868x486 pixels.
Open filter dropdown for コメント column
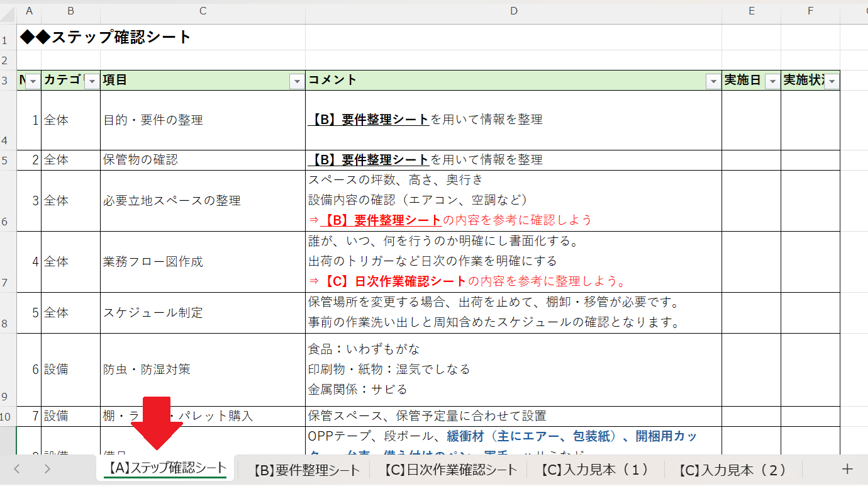(x=713, y=81)
